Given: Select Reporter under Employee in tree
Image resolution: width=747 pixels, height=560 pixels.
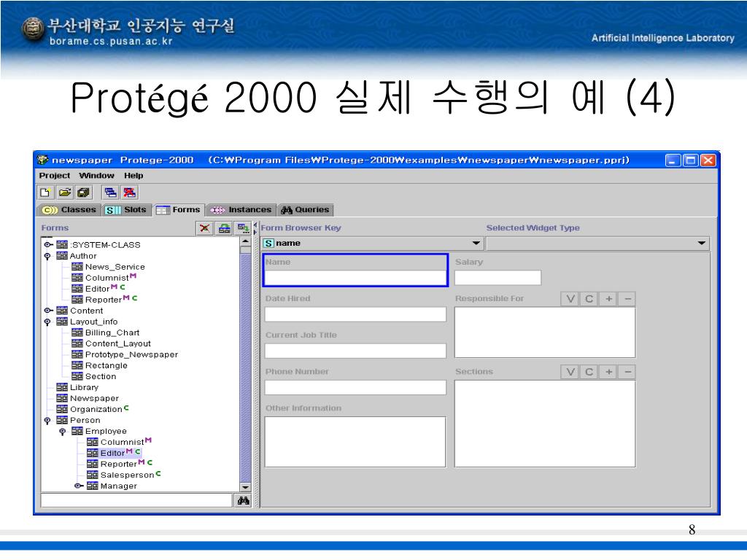Looking at the screenshot, I should coord(119,464).
